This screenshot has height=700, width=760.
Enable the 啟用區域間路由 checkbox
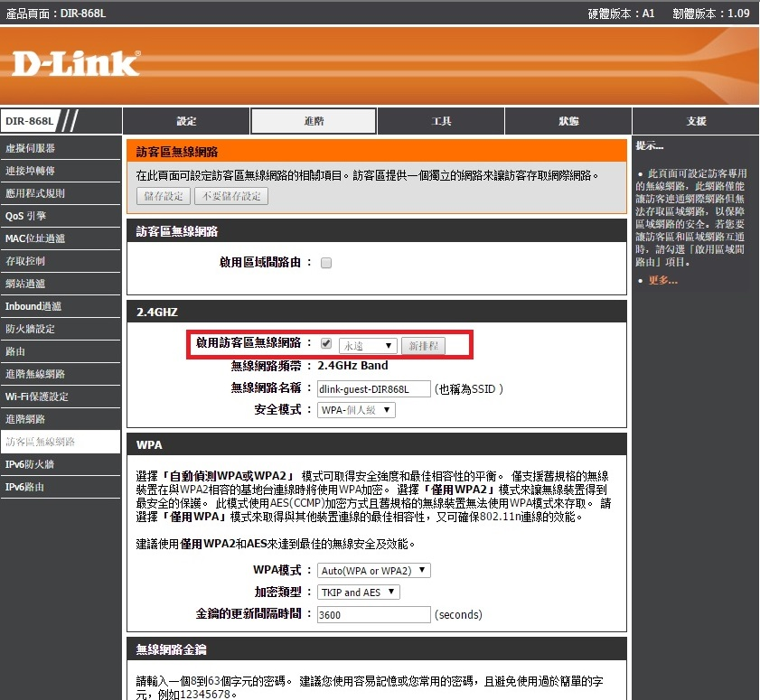326,263
